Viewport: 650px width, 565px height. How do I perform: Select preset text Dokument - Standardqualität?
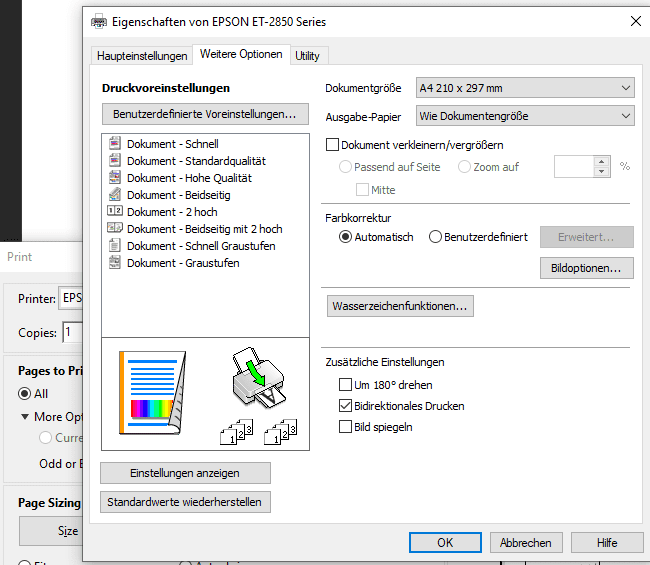(196, 161)
